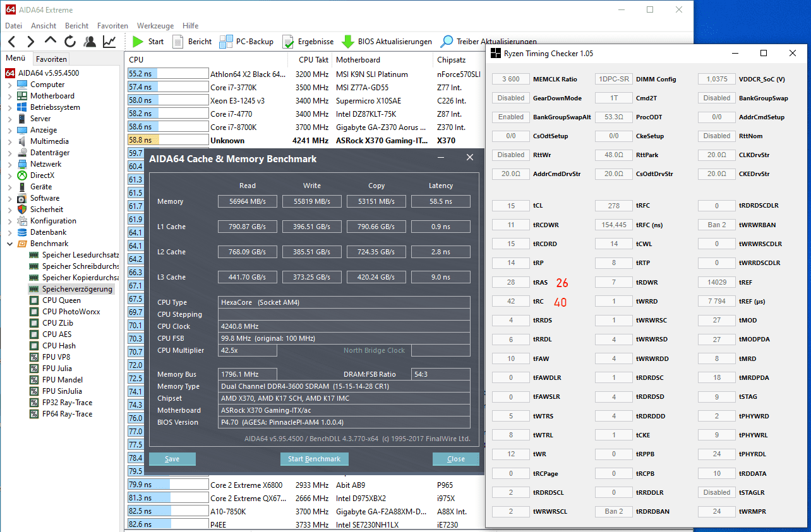Viewport: 811px width, 532px height.
Task: Open the Werkzeuge menu
Action: (155, 26)
